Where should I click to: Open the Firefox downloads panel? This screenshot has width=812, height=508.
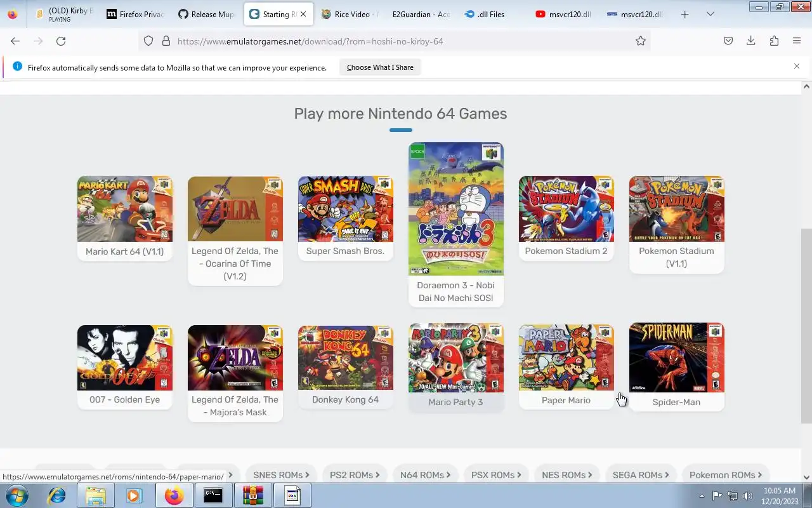click(750, 41)
